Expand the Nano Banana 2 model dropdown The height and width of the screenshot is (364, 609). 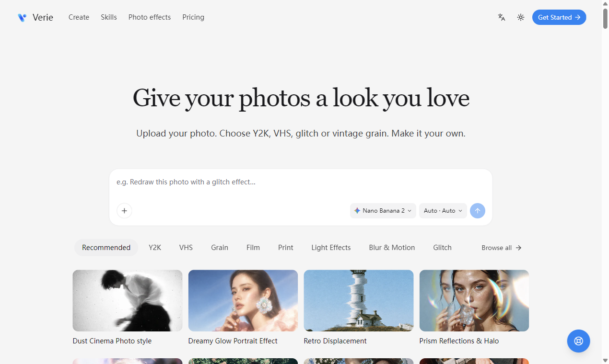tap(383, 211)
